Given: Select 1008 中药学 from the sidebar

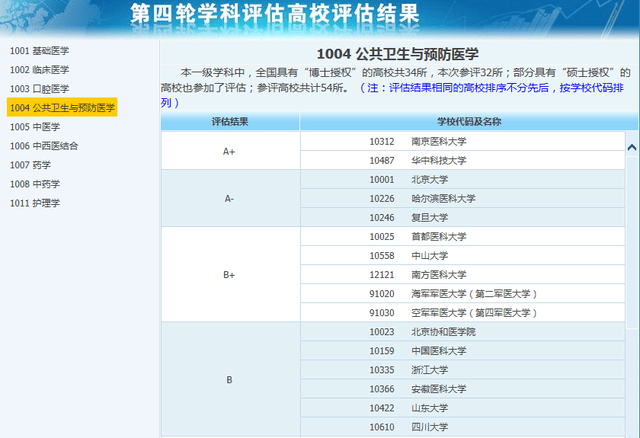Looking at the screenshot, I should [x=35, y=184].
